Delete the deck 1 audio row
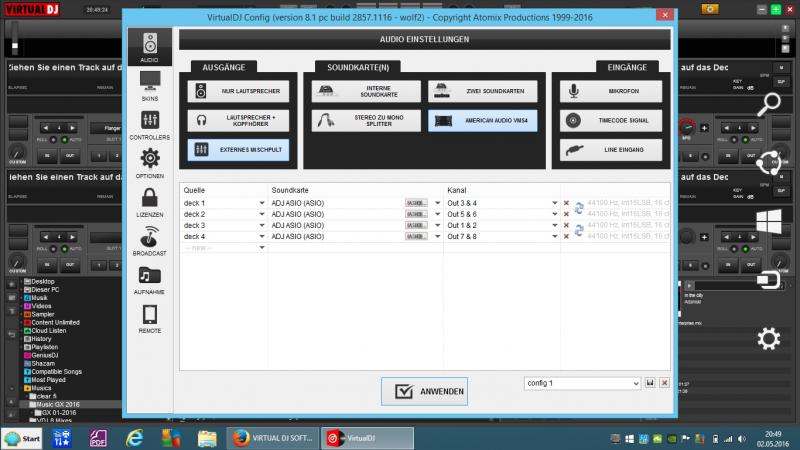The width and height of the screenshot is (800, 450). pyautogui.click(x=566, y=203)
